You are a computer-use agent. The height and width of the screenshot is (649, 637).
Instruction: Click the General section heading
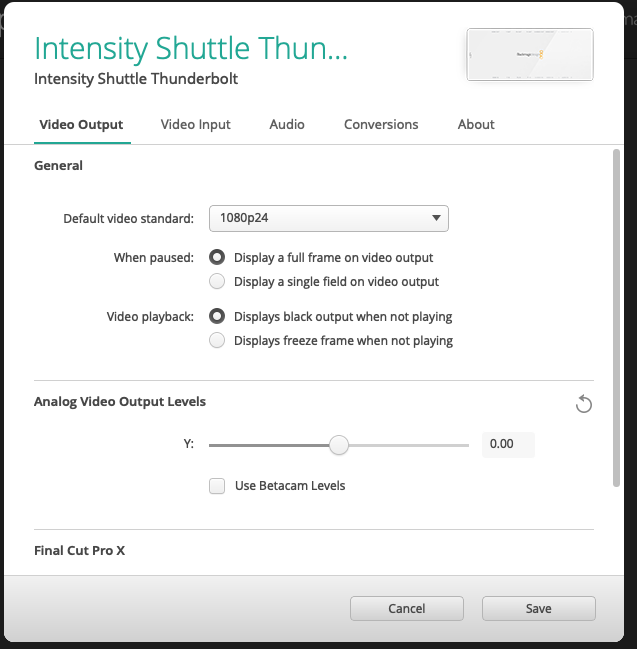pyautogui.click(x=58, y=166)
